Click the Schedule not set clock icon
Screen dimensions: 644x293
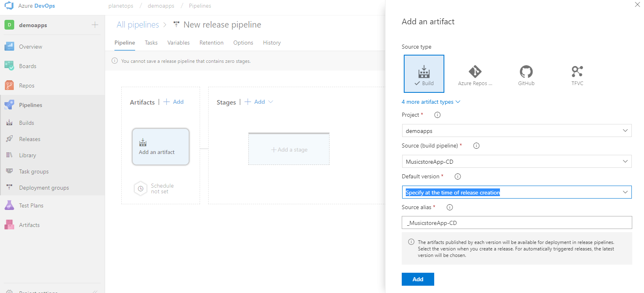[140, 188]
